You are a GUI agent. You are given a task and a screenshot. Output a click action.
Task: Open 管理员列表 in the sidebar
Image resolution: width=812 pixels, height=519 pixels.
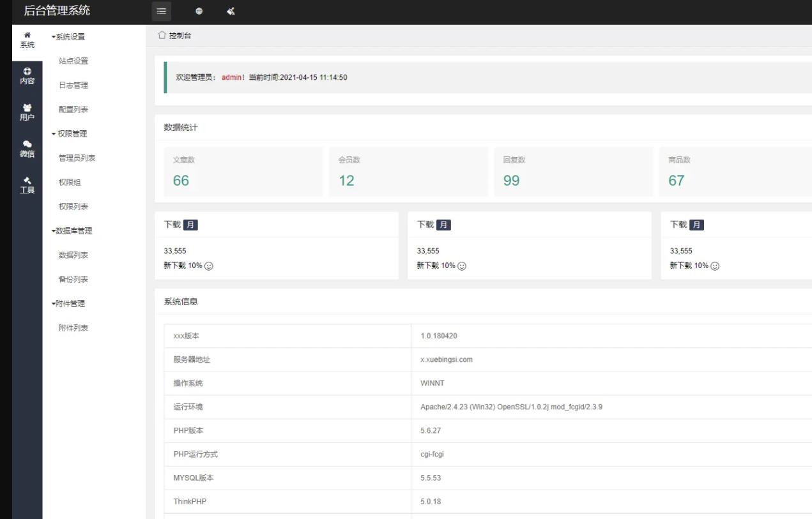pos(77,158)
